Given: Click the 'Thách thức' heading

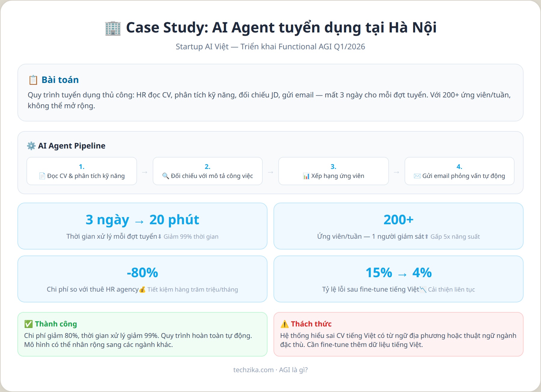Looking at the screenshot, I should point(311,324).
